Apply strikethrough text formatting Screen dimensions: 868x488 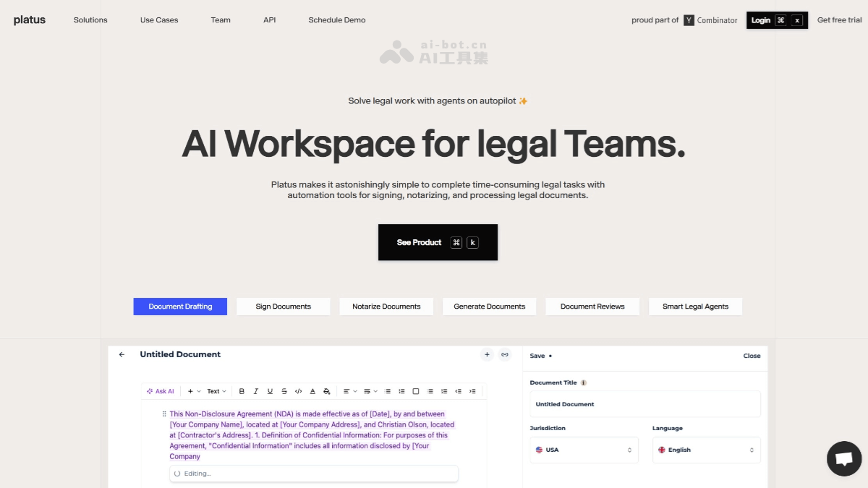pos(284,391)
